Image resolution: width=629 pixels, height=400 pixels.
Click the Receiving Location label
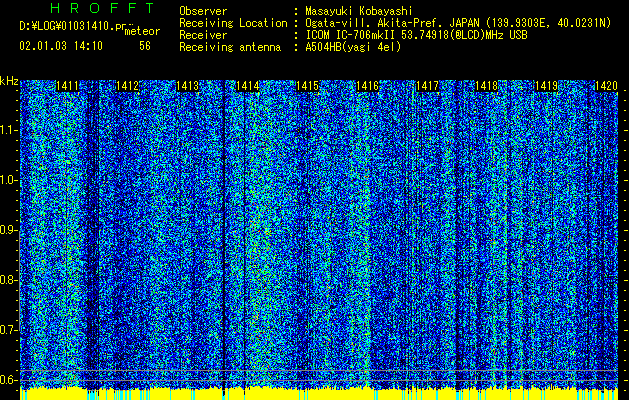(x=233, y=24)
